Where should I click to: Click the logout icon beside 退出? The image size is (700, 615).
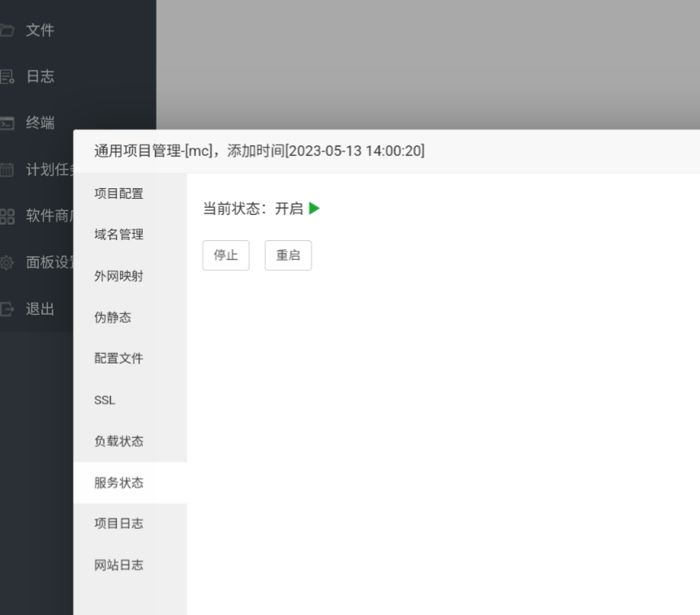click(x=6, y=309)
